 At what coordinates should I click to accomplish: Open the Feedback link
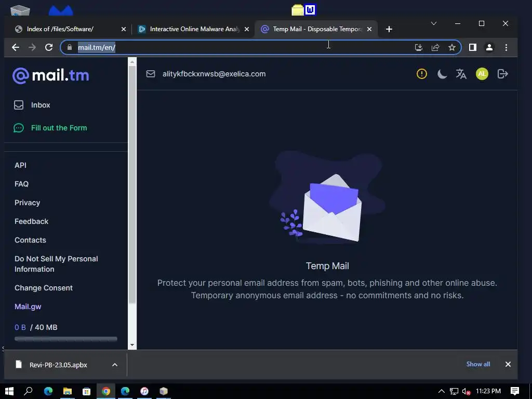tap(31, 221)
